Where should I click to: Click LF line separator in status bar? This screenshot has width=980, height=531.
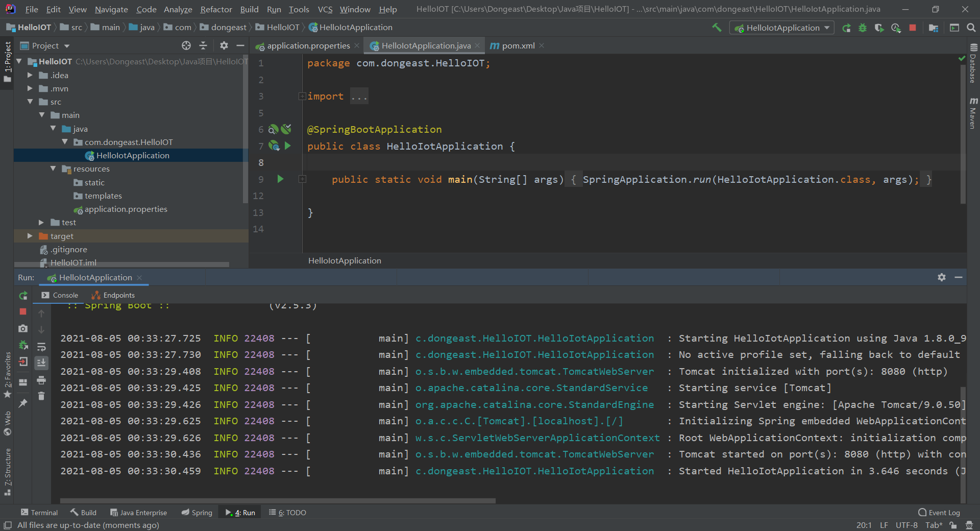[884, 525]
